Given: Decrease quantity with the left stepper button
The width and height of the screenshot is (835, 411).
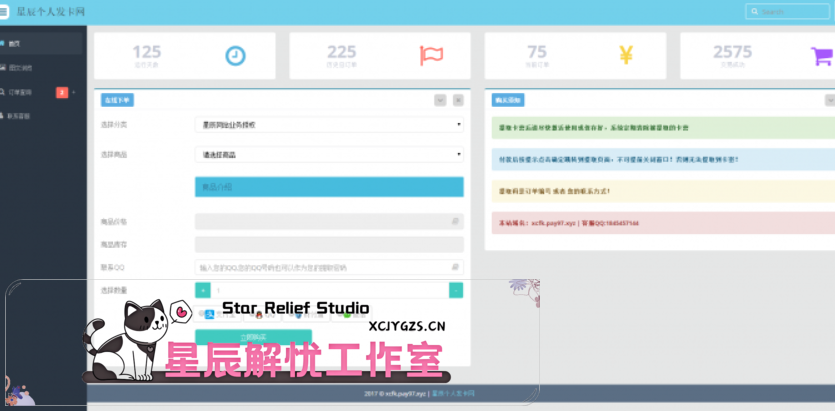Looking at the screenshot, I should point(203,290).
